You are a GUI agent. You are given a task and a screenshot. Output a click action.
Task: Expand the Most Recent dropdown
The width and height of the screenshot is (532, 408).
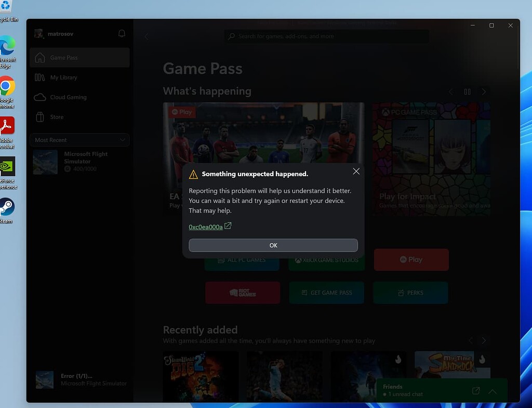pyautogui.click(x=79, y=140)
